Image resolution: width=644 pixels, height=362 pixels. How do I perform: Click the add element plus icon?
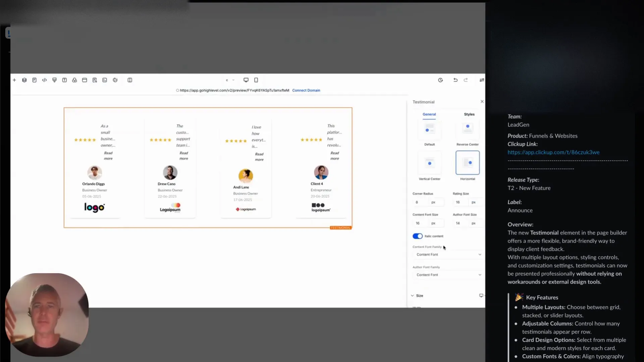(x=14, y=80)
